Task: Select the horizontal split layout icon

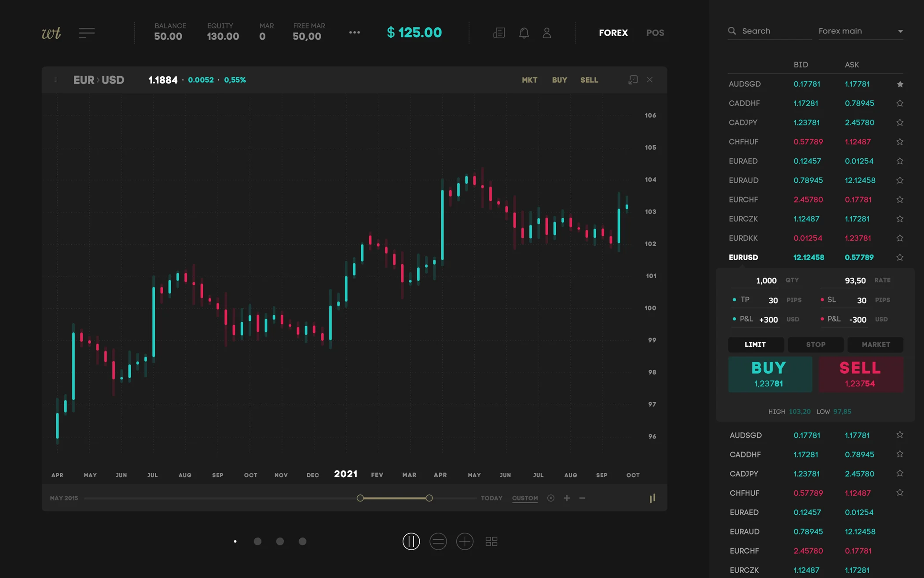Action: [438, 541]
